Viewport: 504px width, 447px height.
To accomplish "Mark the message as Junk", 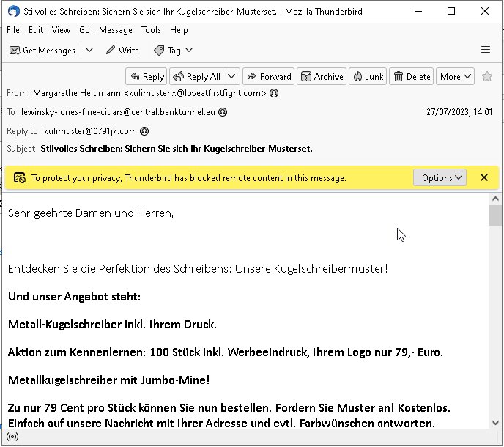I will pos(368,76).
